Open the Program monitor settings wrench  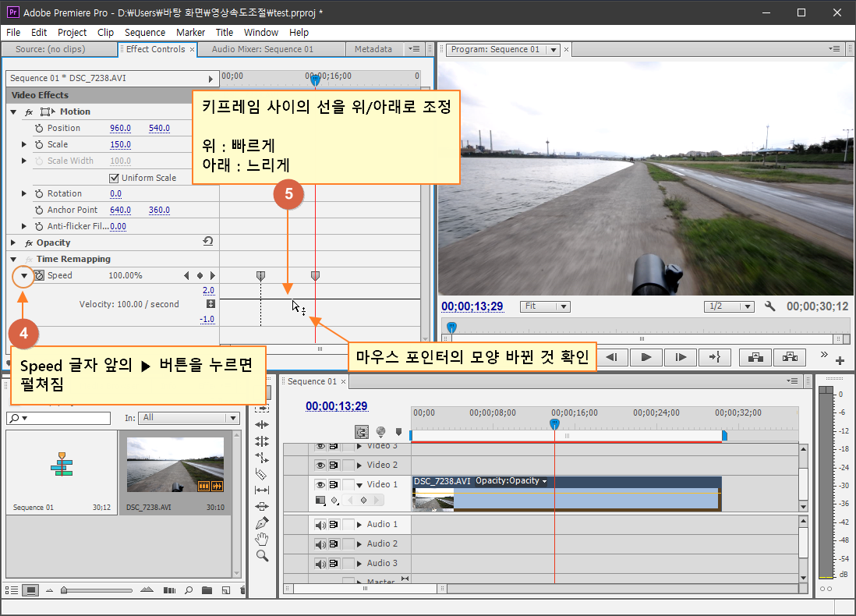[769, 306]
